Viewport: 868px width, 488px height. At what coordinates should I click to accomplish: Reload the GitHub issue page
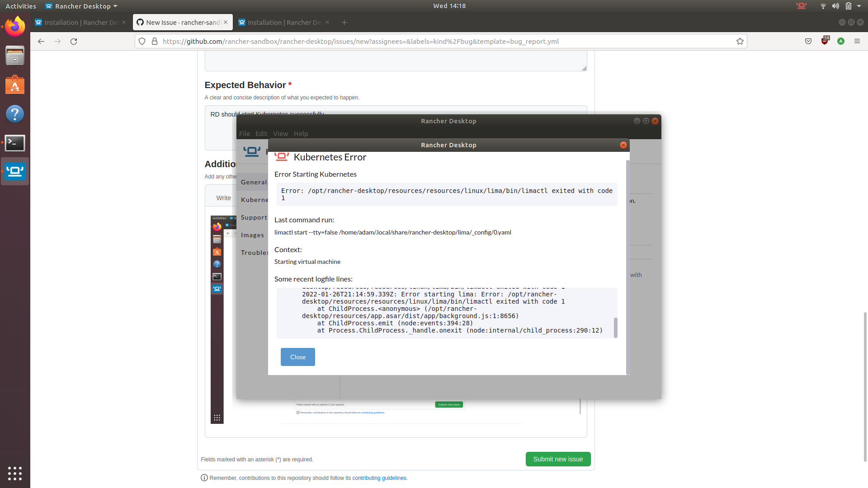click(x=74, y=41)
